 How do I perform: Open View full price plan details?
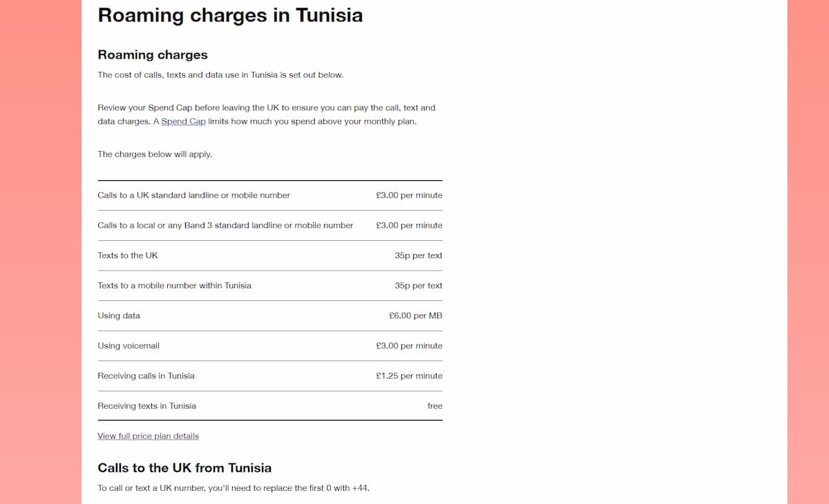point(148,436)
